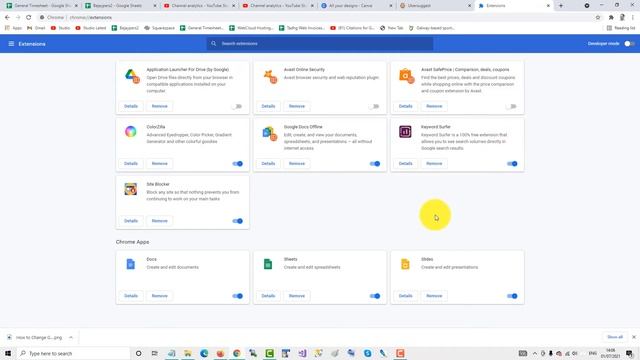Open Details for Avast Online Security
The height and width of the screenshot is (360, 640).
[x=268, y=106]
